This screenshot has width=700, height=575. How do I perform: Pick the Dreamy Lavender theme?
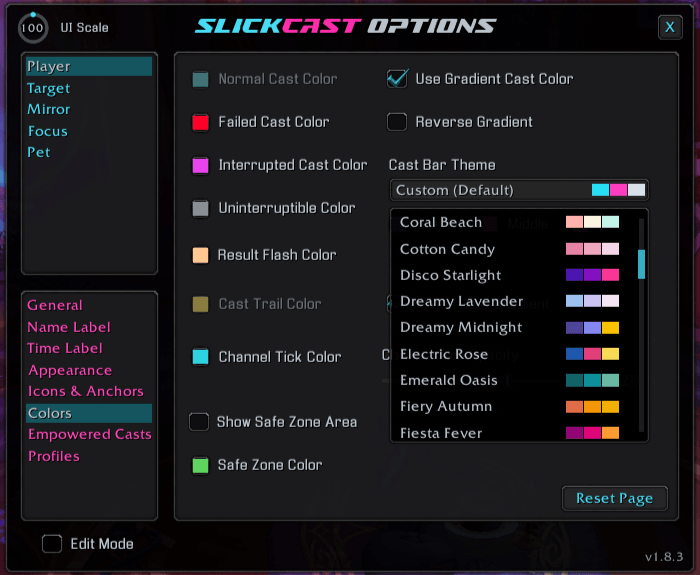point(509,301)
